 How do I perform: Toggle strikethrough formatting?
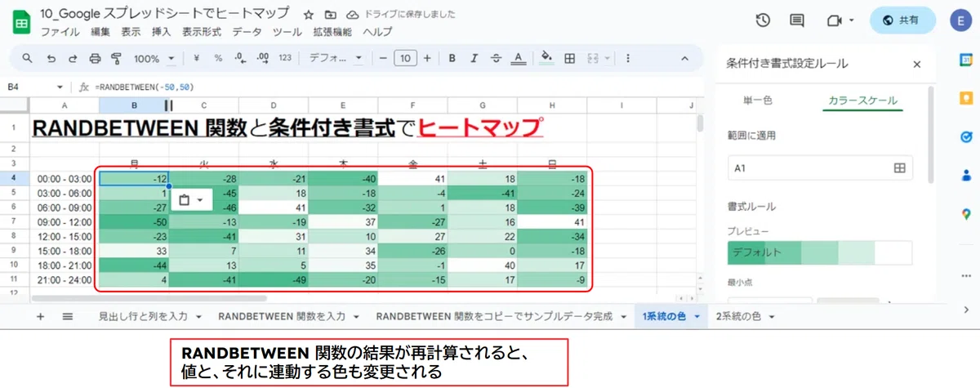[x=495, y=59]
